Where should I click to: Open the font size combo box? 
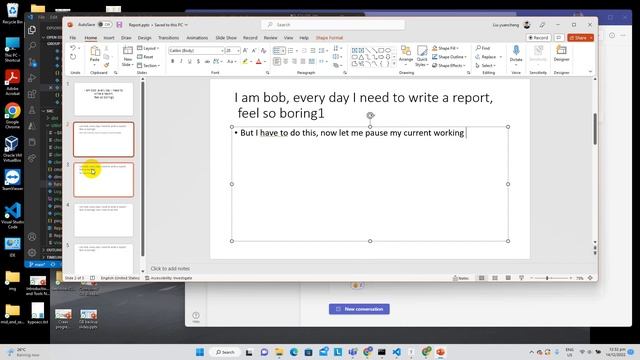click(x=233, y=50)
